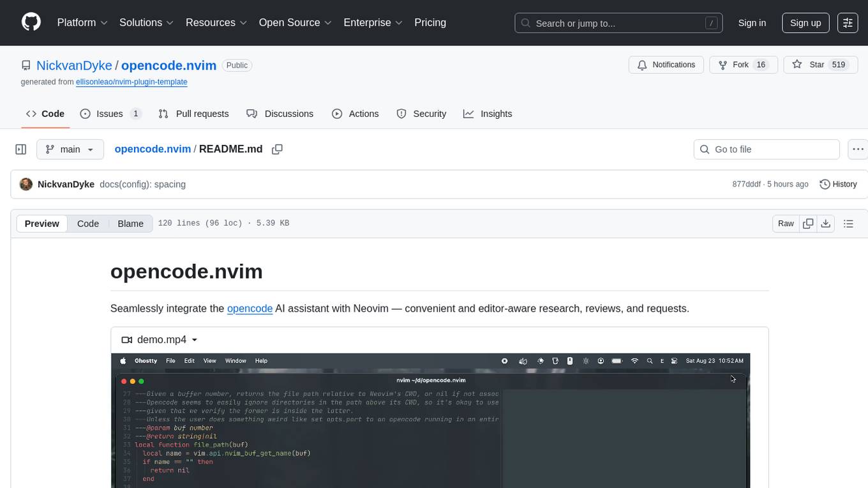Click the star count 519
Viewport: 868px width, 488px height.
coord(839,65)
